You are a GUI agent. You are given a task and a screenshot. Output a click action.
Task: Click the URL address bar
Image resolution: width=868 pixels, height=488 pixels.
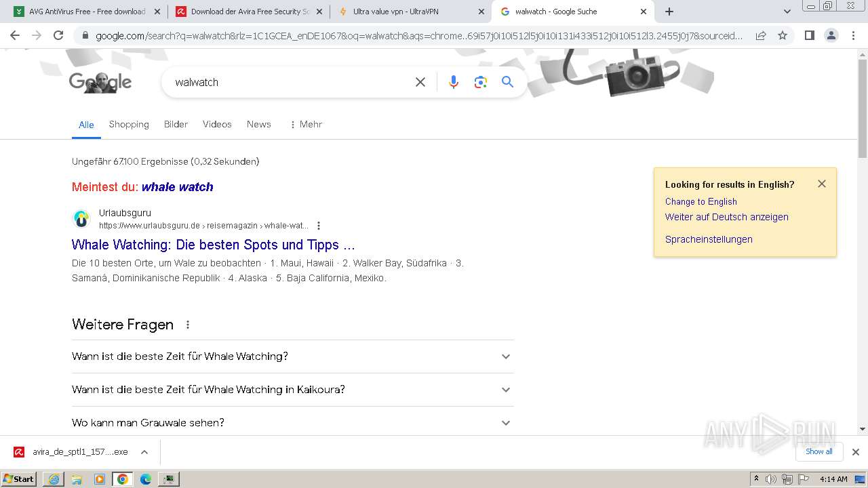[x=419, y=36]
